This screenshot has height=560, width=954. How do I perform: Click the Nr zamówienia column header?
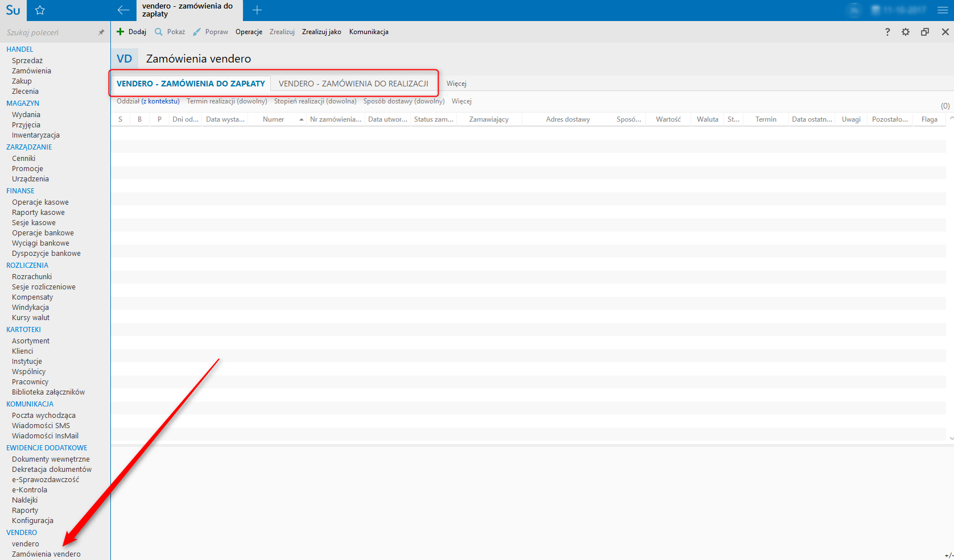[336, 119]
